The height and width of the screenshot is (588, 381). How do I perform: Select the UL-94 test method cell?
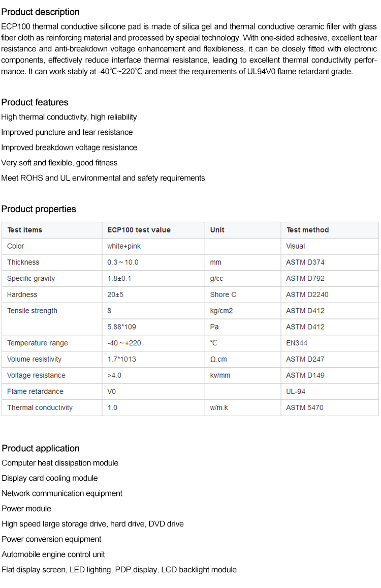296,392
